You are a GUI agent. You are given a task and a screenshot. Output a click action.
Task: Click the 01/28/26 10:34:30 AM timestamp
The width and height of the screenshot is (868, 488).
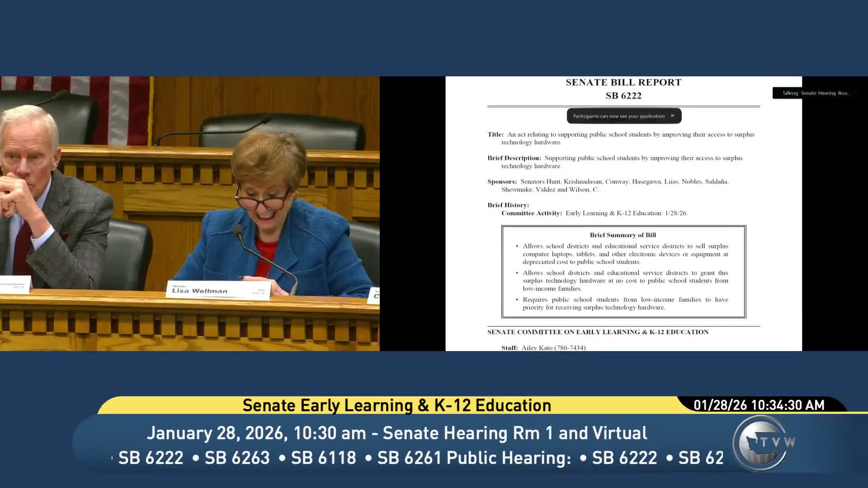pos(759,405)
